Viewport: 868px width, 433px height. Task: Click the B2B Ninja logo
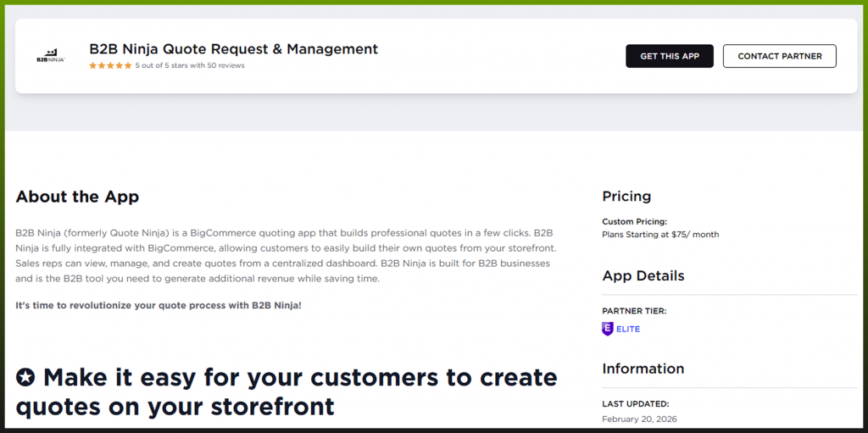(x=51, y=55)
